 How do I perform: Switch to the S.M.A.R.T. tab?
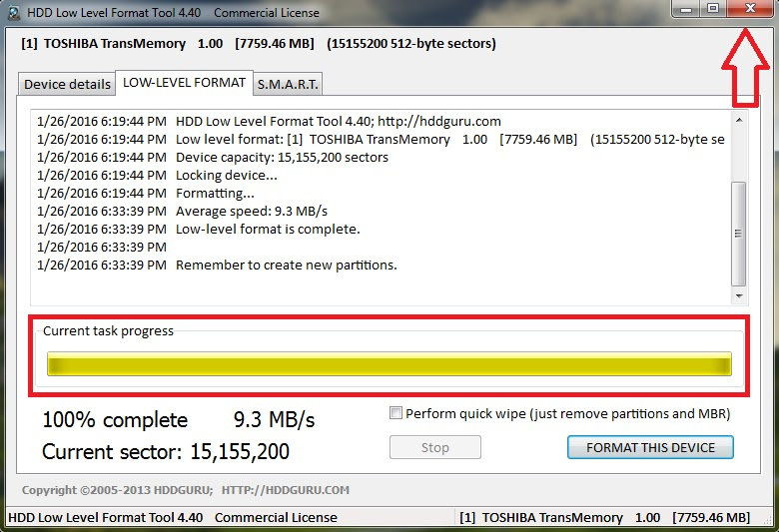point(288,84)
